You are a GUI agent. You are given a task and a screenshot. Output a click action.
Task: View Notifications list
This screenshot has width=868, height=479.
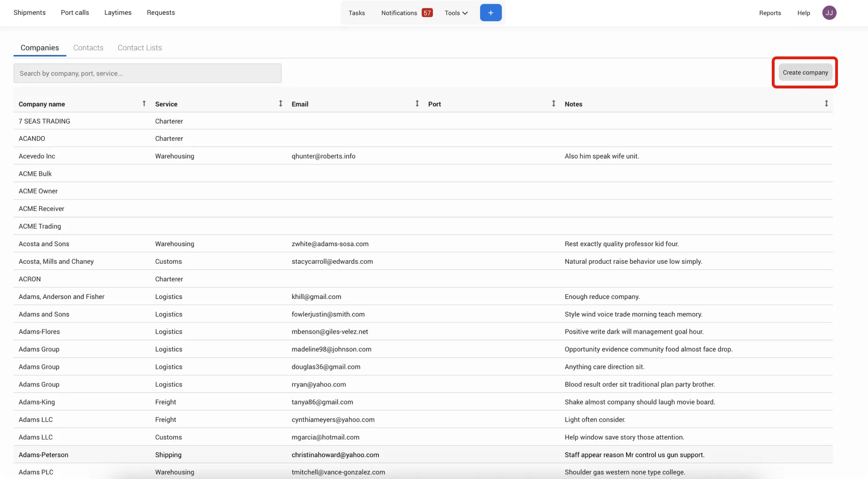[x=399, y=13]
